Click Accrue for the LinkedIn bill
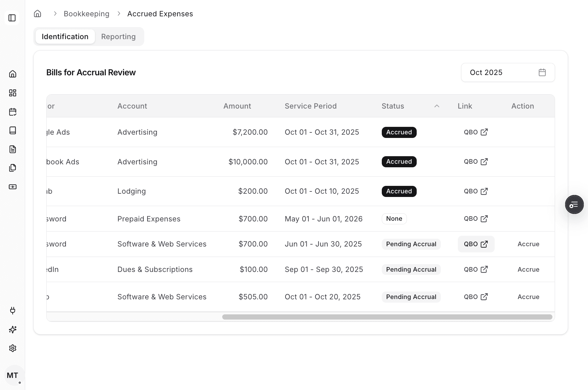This screenshot has width=588, height=390. coord(528,269)
